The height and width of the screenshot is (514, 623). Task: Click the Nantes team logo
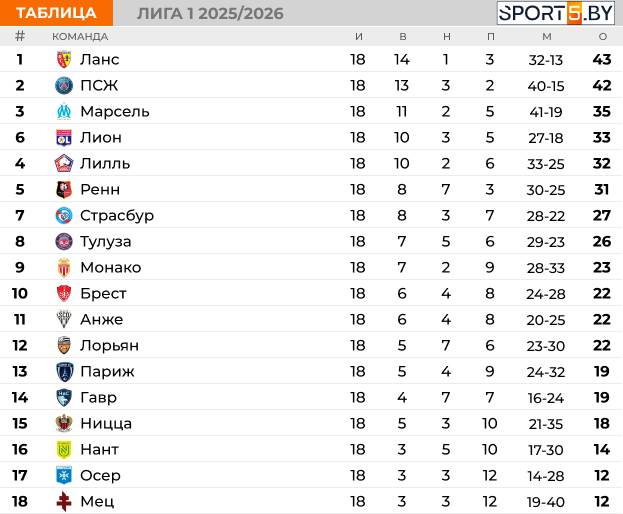[x=64, y=449]
